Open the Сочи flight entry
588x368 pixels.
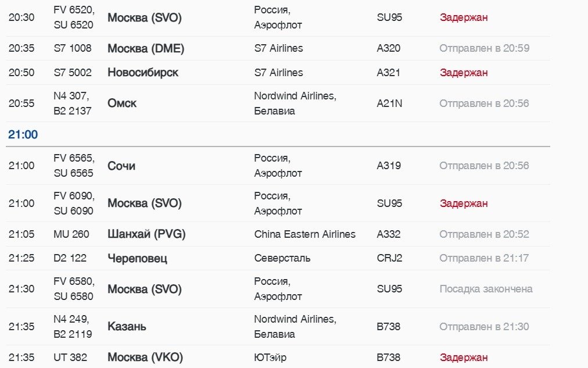[121, 166]
